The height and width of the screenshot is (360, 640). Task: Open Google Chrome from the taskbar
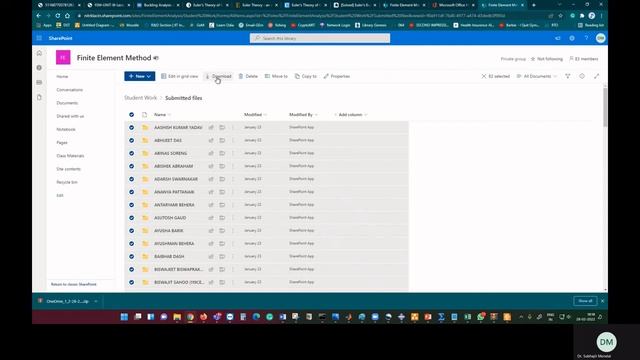(190, 317)
